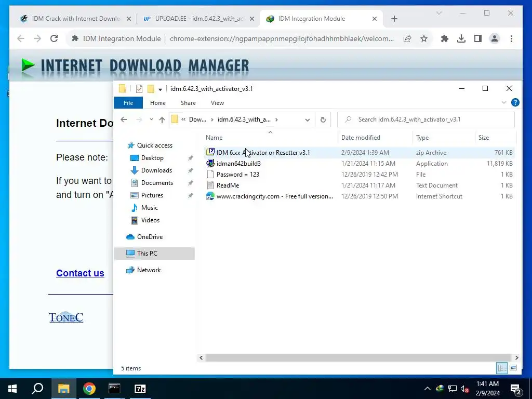Open Chrome tab search dropdown
Screen dimensions: 532x399
[x=438, y=13]
